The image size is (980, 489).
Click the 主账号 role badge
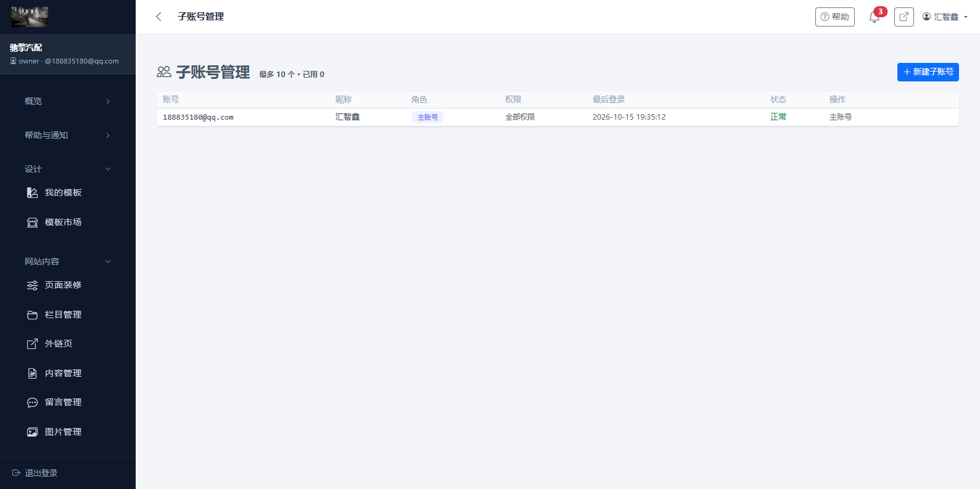point(427,117)
